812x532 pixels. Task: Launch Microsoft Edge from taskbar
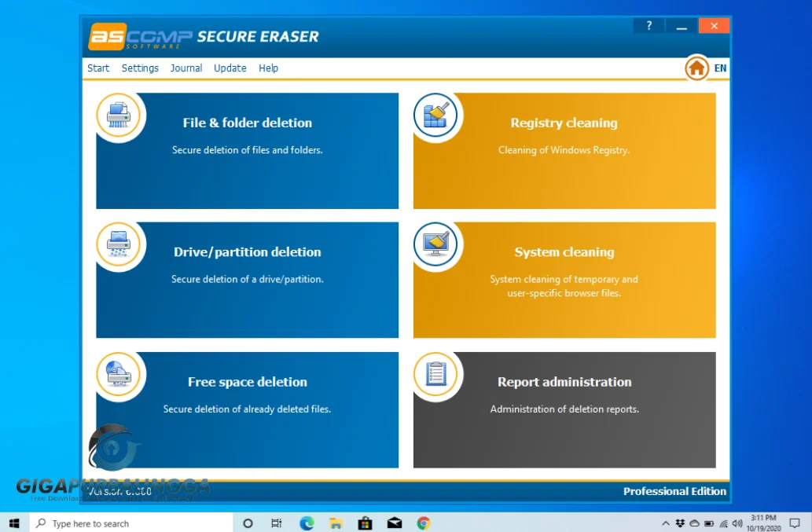coord(307,523)
